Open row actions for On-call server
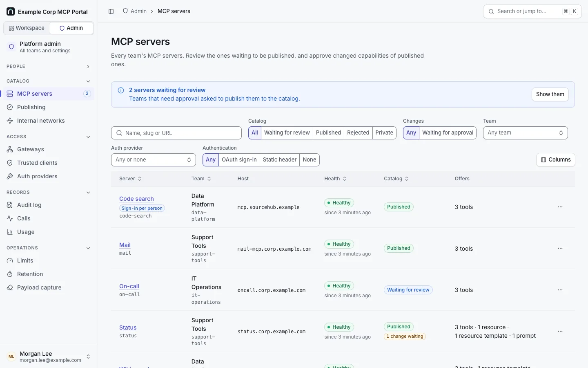The height and width of the screenshot is (368, 588). 560,290
